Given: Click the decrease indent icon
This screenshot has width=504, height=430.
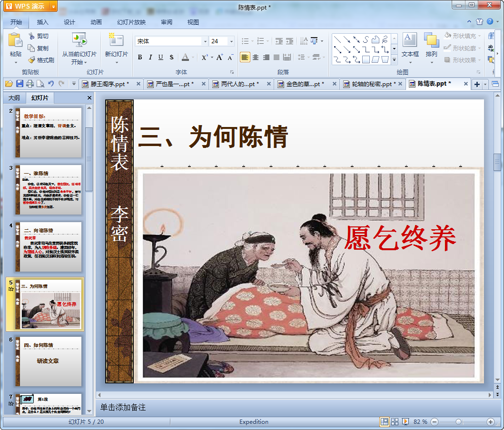Looking at the screenshot, I should click(279, 41).
